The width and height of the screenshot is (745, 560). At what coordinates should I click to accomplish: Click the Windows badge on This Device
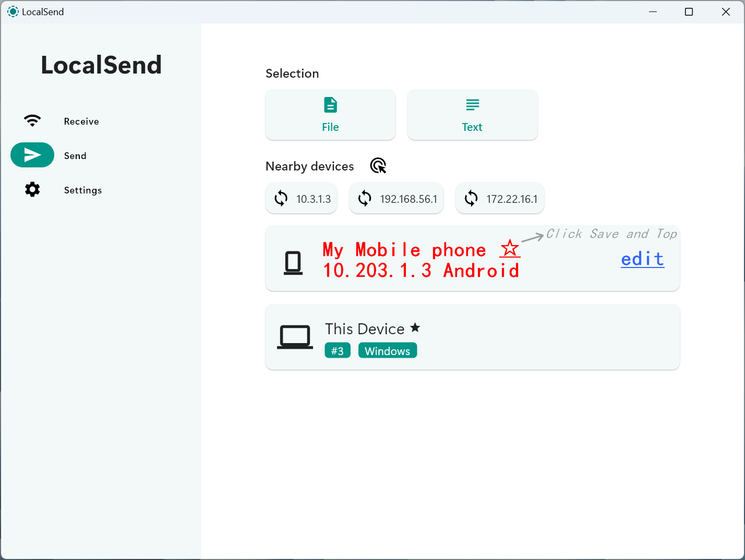(387, 350)
